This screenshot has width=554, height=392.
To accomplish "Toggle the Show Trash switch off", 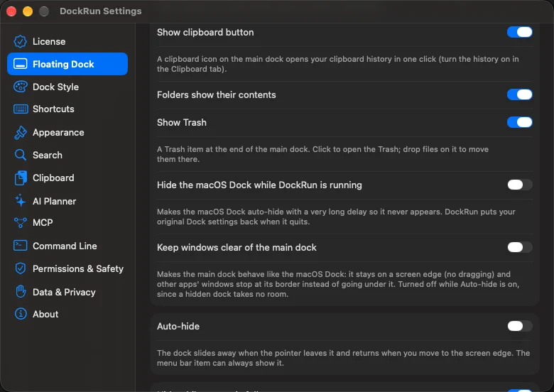I will coord(519,122).
